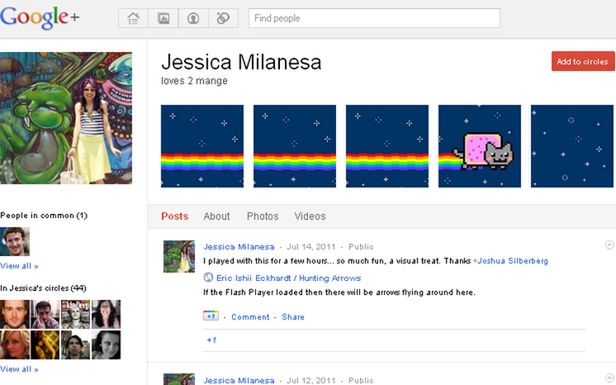Open the Photos icon in toolbar
Viewport: 616px width, 385px height.
point(163,18)
